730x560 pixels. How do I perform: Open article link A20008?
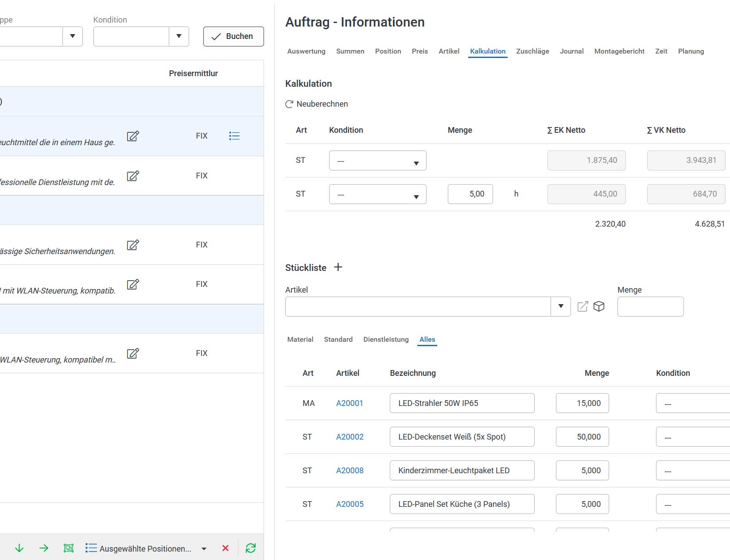(350, 471)
